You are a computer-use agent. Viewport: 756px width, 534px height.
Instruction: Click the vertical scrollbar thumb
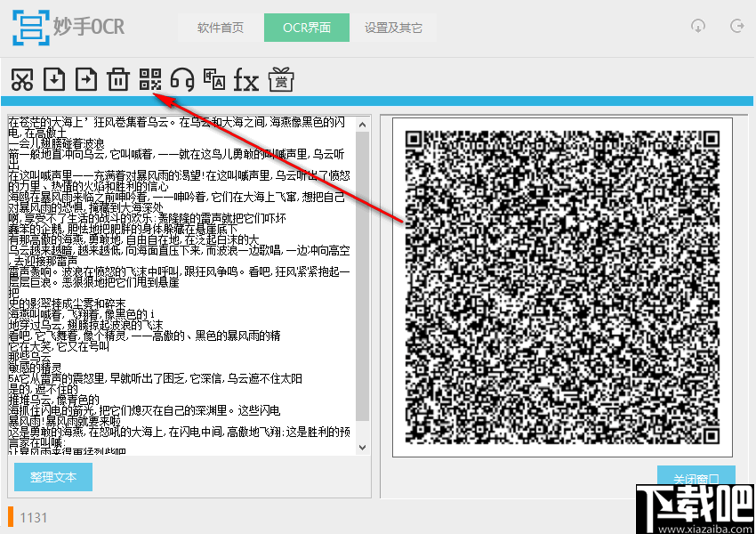tap(363, 275)
